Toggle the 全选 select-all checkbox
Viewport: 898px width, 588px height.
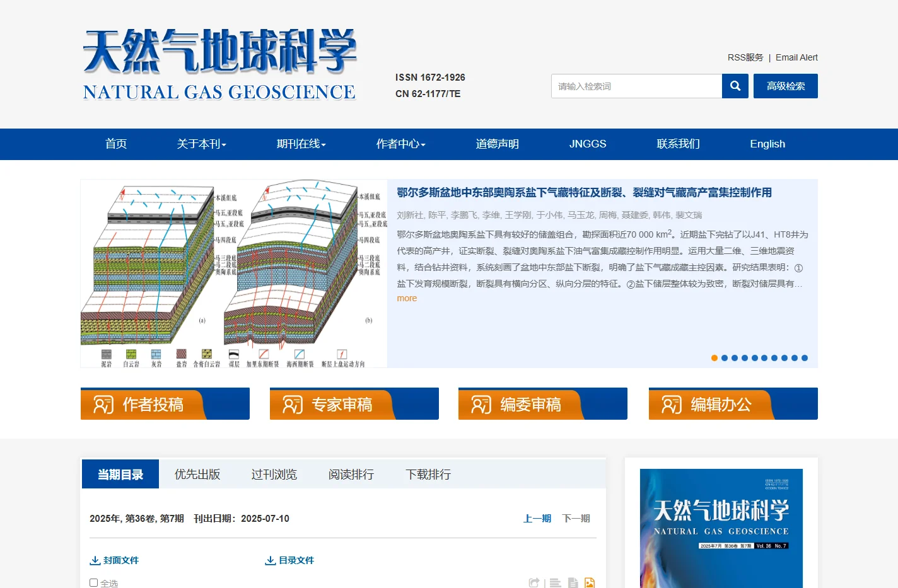coord(93,583)
